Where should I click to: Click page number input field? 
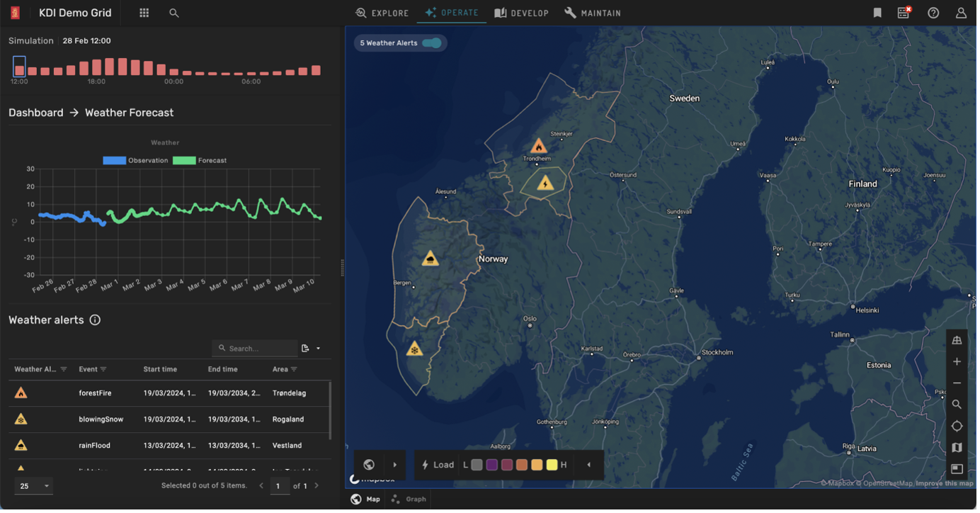click(280, 487)
